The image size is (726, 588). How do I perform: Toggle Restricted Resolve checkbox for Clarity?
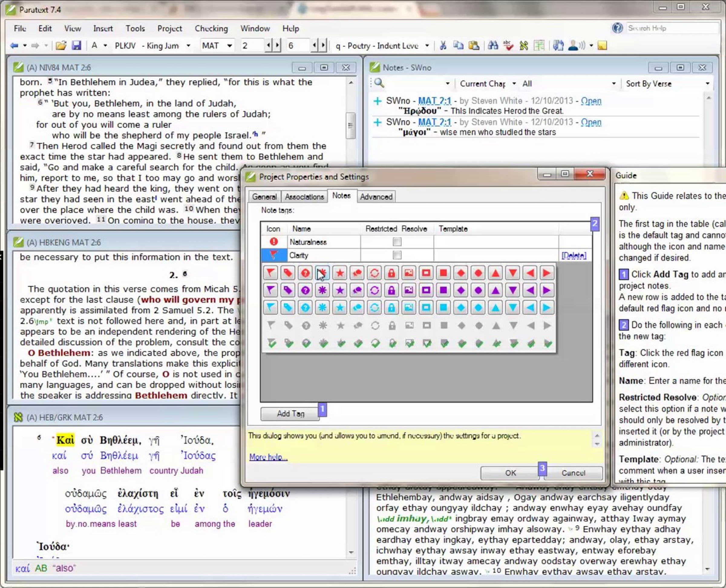(x=397, y=255)
